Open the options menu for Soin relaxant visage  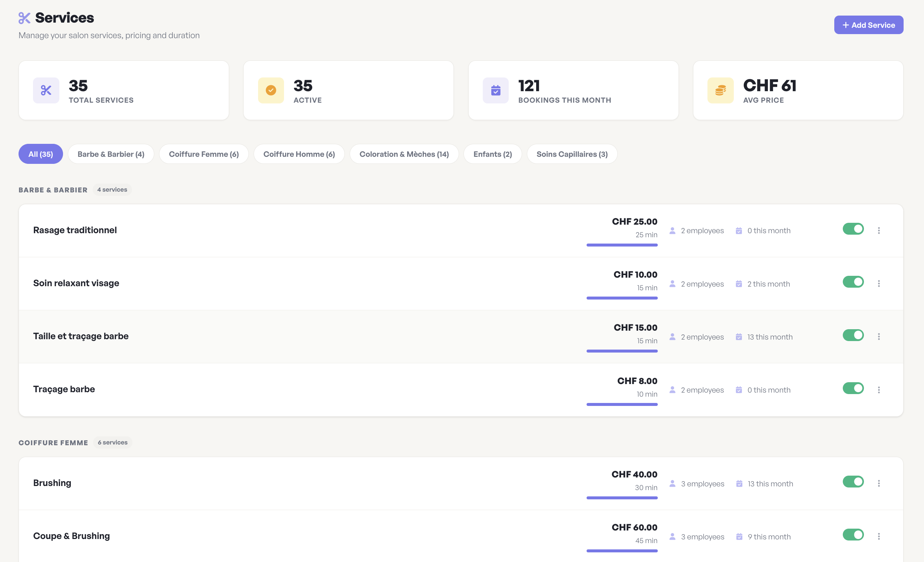click(x=879, y=284)
